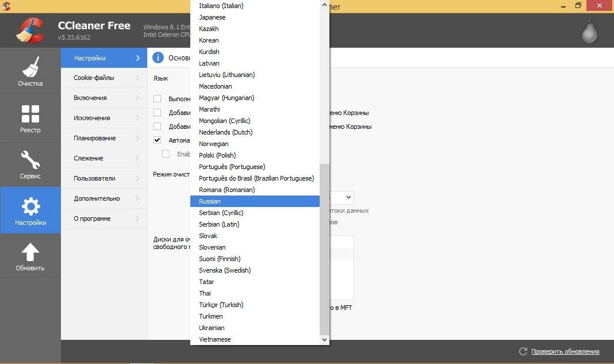Click the language list scroll-up arrow

[324, 5]
